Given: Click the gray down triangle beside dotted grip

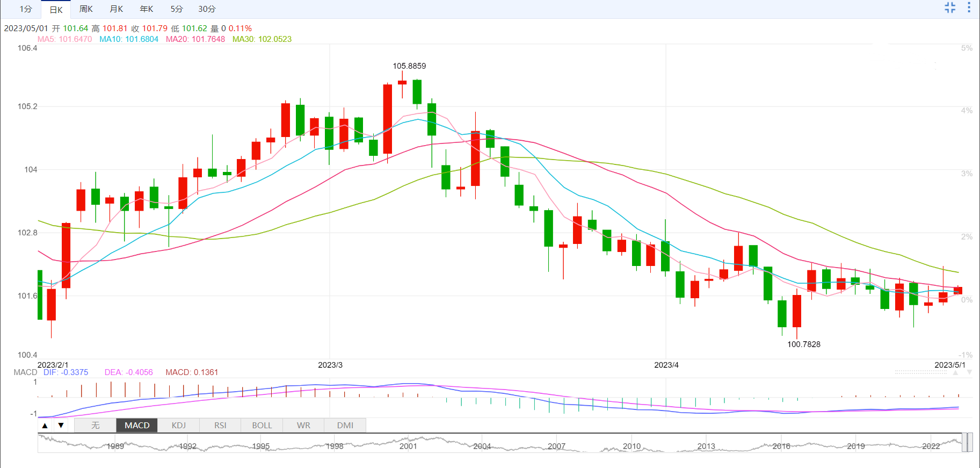Looking at the screenshot, I should [969, 372].
